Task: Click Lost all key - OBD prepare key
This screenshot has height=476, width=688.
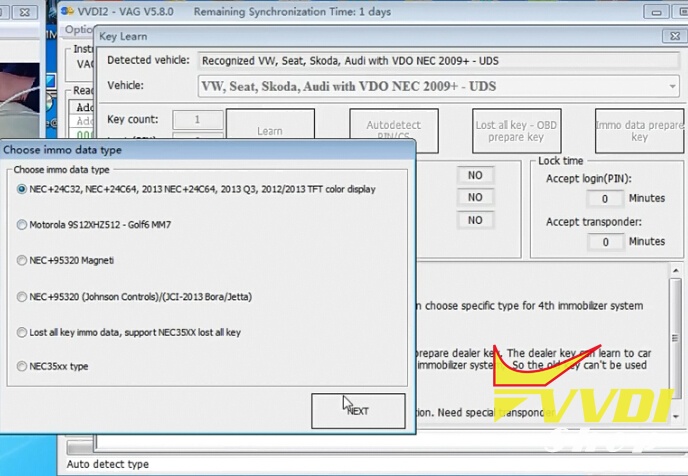Action: 516,131
